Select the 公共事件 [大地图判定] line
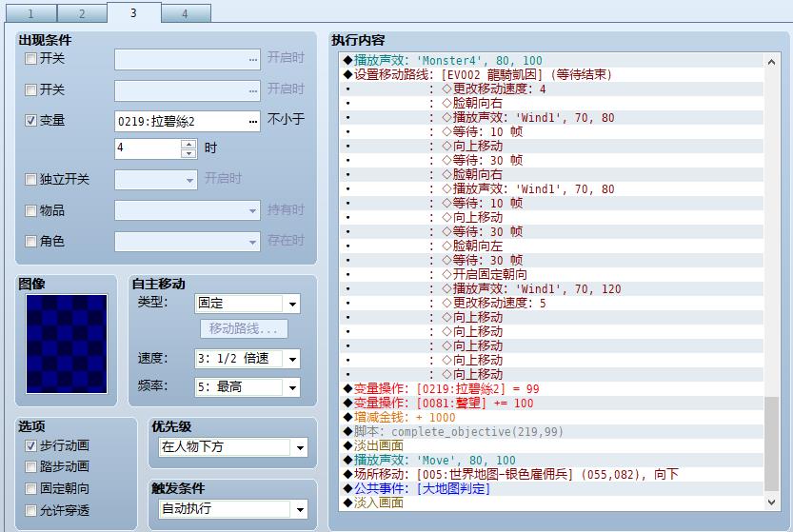 pyautogui.click(x=552, y=488)
